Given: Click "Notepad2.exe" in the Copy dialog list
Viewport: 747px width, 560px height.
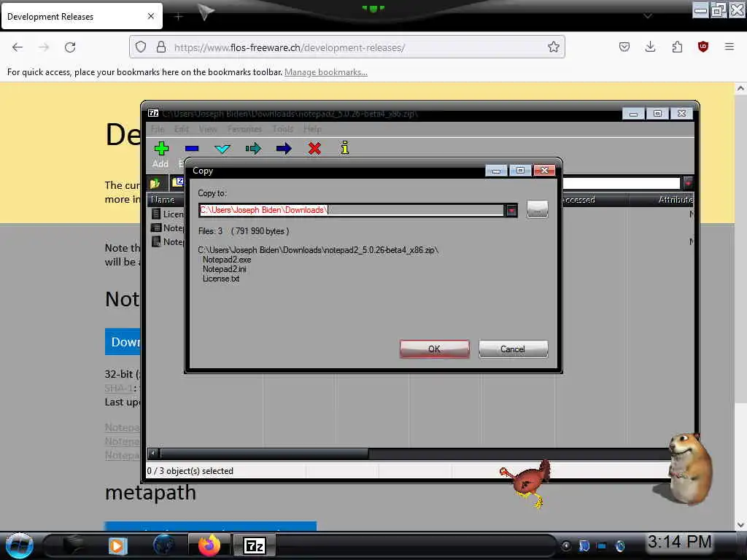Looking at the screenshot, I should 227,260.
